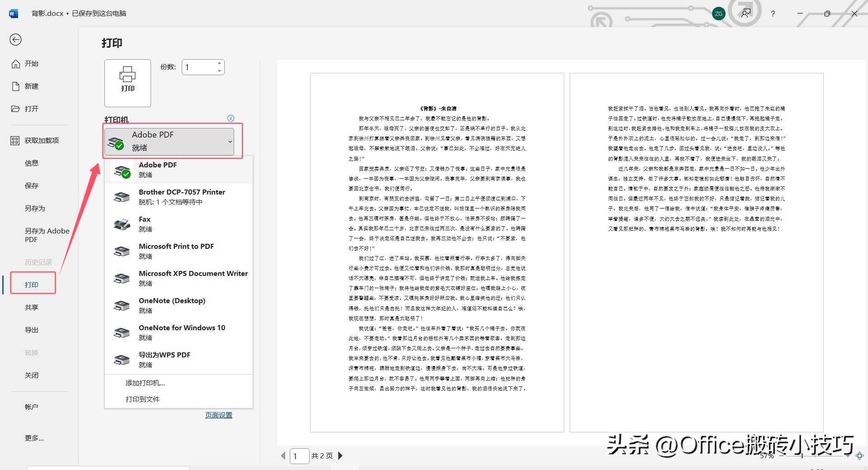Open the 共享 page

coord(32,308)
